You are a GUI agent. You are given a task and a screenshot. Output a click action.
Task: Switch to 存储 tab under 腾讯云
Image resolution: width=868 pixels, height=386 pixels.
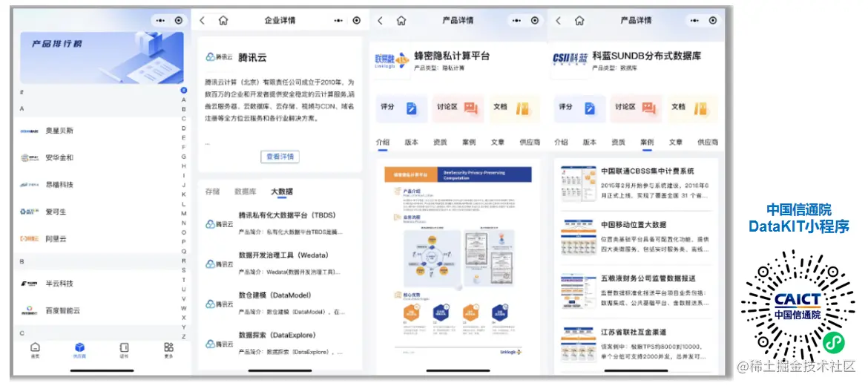[212, 192]
